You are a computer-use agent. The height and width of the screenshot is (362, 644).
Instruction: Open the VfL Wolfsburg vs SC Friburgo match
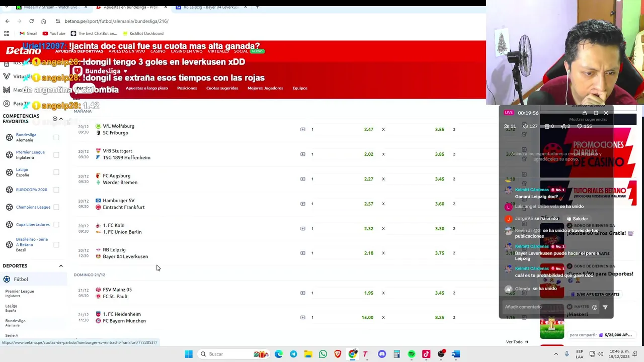(119, 129)
